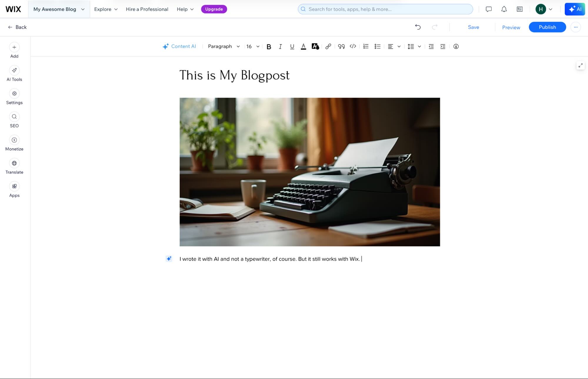Expand the My Awesome Blog site menu
588x379 pixels.
[58, 9]
